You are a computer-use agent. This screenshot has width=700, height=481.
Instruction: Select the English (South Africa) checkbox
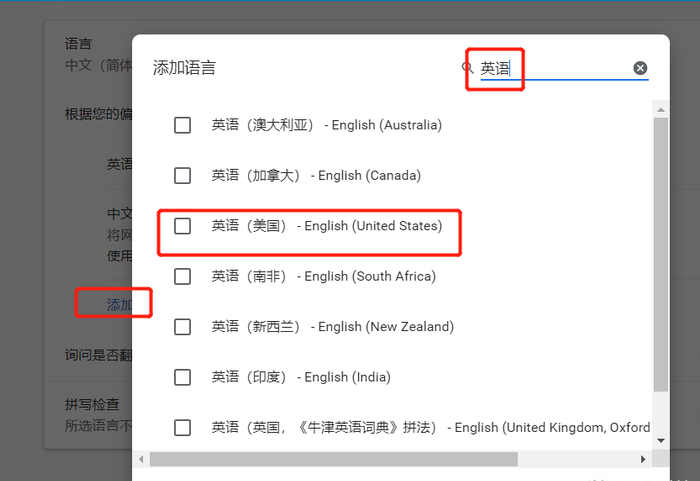[182, 276]
